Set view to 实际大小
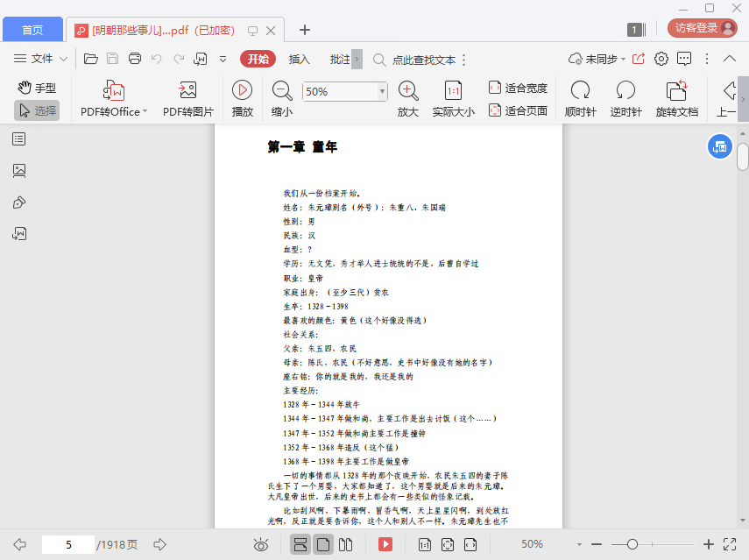 coord(453,99)
